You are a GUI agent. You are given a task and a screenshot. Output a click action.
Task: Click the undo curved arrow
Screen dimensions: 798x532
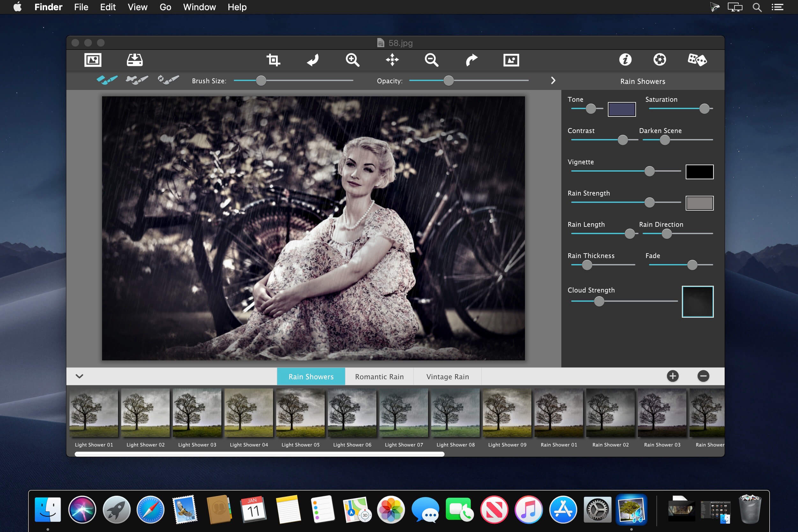313,60
